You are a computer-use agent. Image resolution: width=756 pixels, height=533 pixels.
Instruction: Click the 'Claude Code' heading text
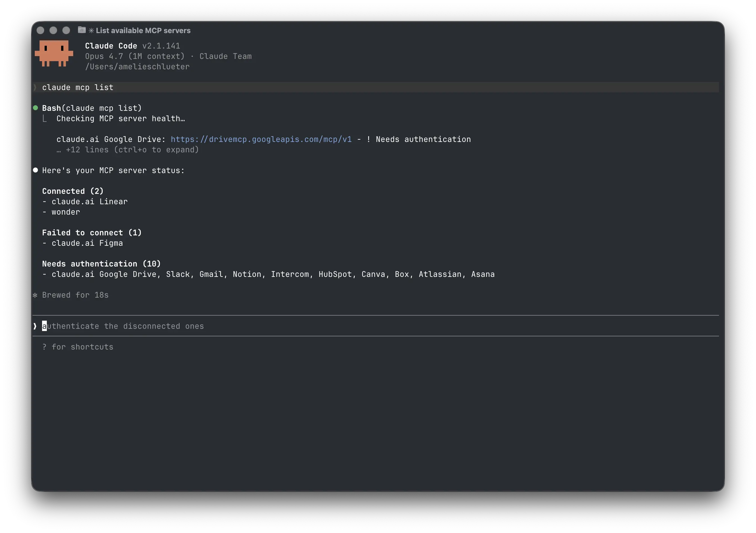(111, 46)
